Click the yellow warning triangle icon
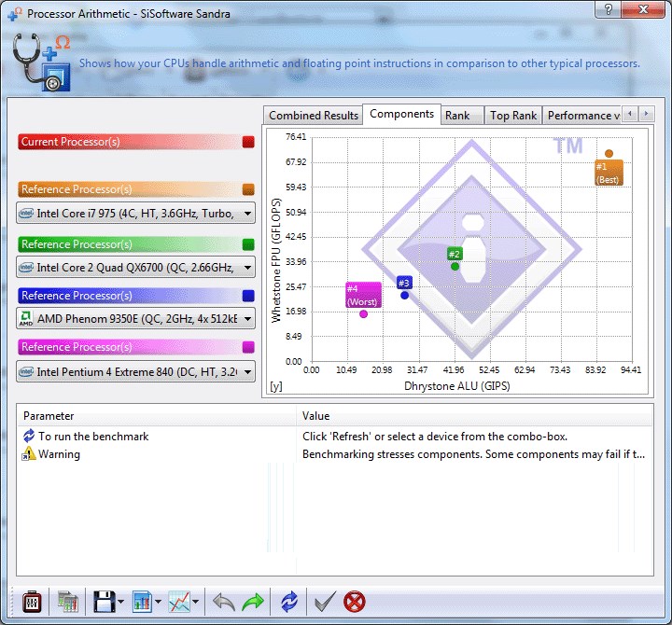 click(x=29, y=453)
